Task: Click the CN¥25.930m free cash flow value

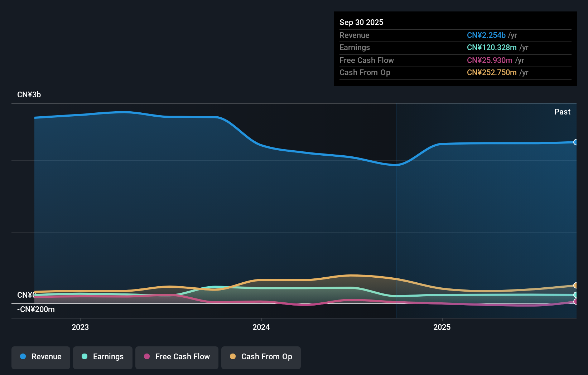Action: click(490, 60)
